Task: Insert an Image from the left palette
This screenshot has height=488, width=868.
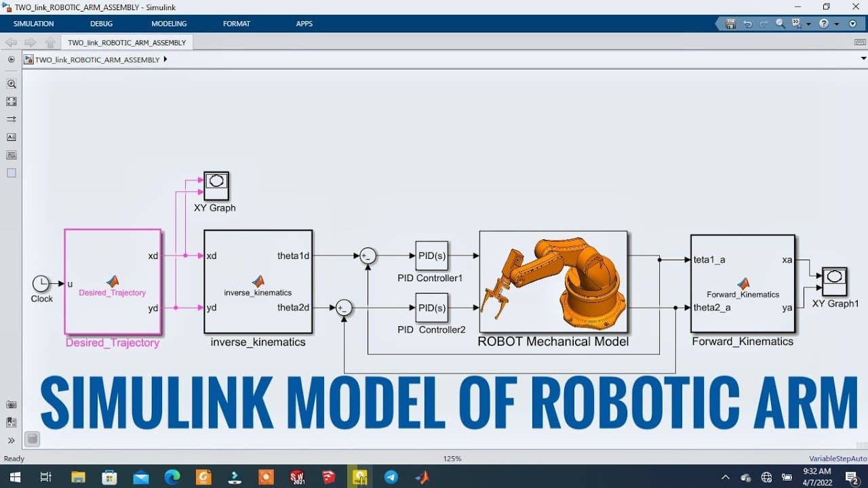Action: pos(11,155)
